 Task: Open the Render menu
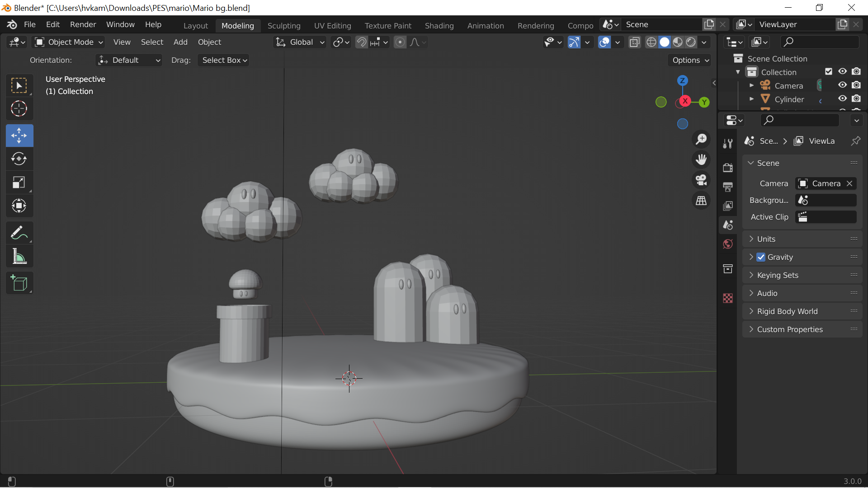(x=83, y=24)
